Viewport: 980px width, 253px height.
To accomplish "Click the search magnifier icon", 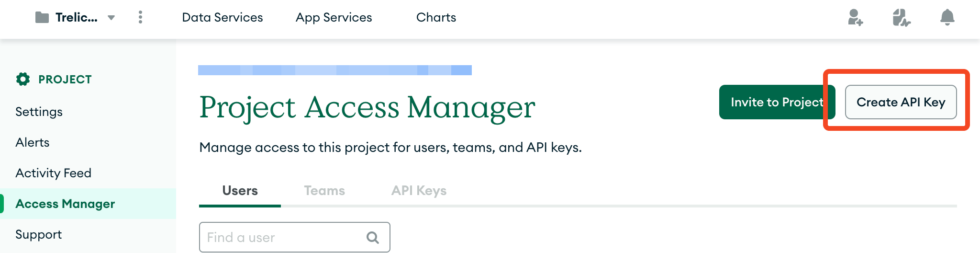I will click(373, 237).
